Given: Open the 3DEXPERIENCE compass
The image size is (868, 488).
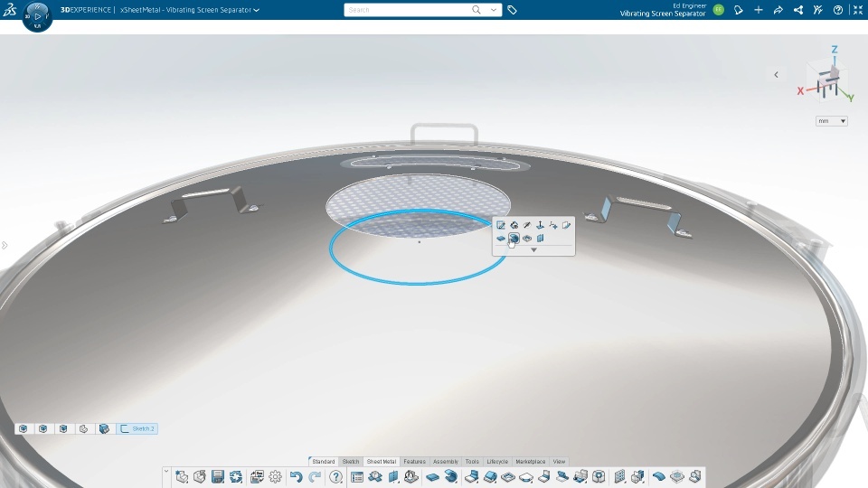Looking at the screenshot, I should pos(37,16).
